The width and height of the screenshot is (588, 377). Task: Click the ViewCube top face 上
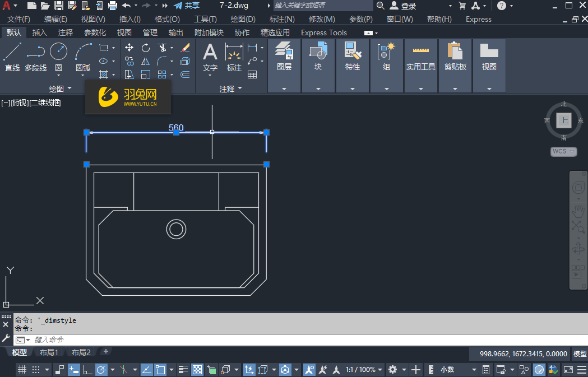point(564,120)
